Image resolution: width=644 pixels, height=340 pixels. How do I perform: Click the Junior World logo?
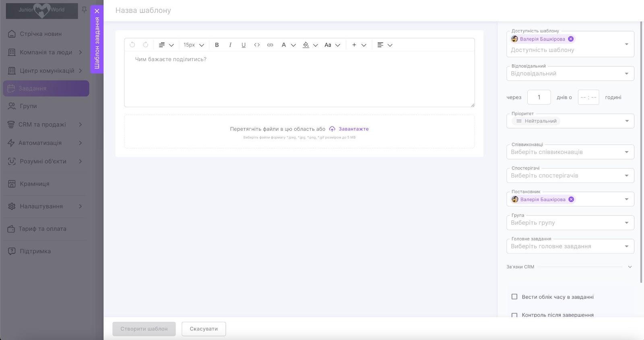pos(42,11)
